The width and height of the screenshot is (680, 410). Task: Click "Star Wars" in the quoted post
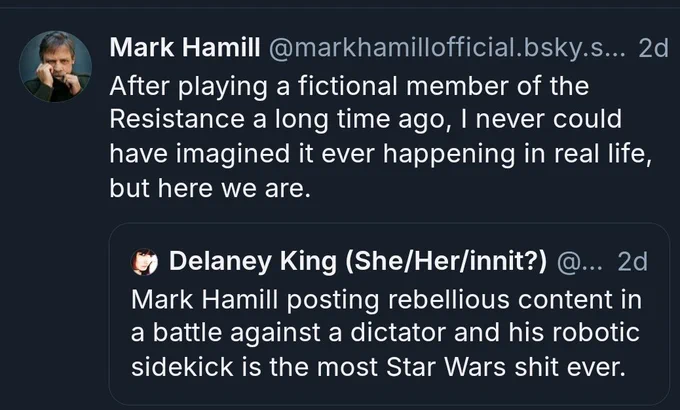[x=446, y=367]
